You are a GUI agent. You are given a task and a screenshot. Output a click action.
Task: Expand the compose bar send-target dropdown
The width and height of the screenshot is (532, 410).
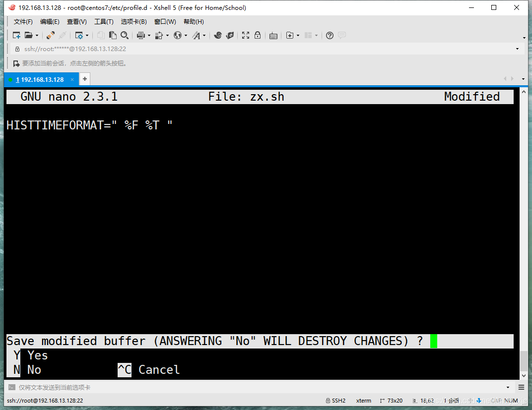point(508,387)
